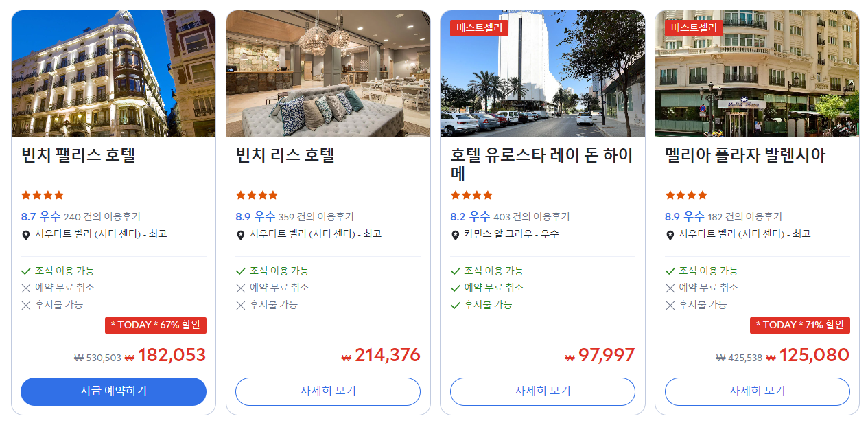Click the TODAY 71% 할인 discount badge

point(799,325)
